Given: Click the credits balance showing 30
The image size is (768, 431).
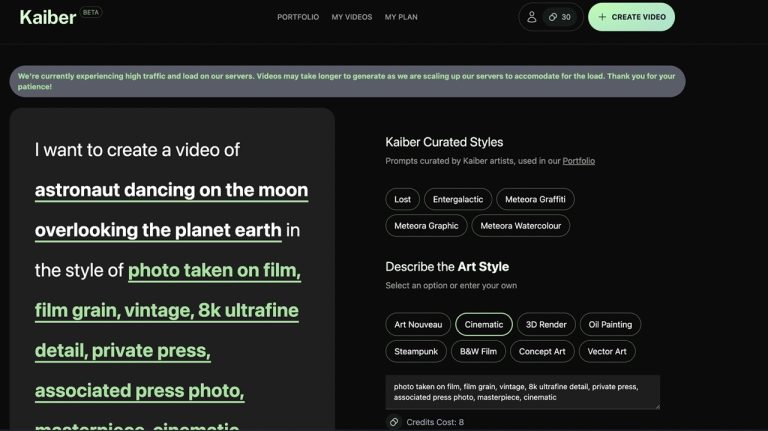Looking at the screenshot, I should pyautogui.click(x=560, y=17).
